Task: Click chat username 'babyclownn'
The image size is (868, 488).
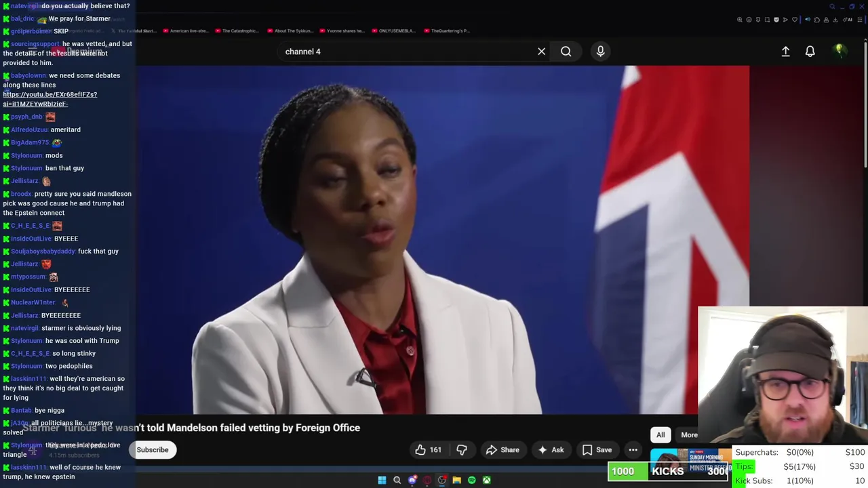Action: (28, 76)
